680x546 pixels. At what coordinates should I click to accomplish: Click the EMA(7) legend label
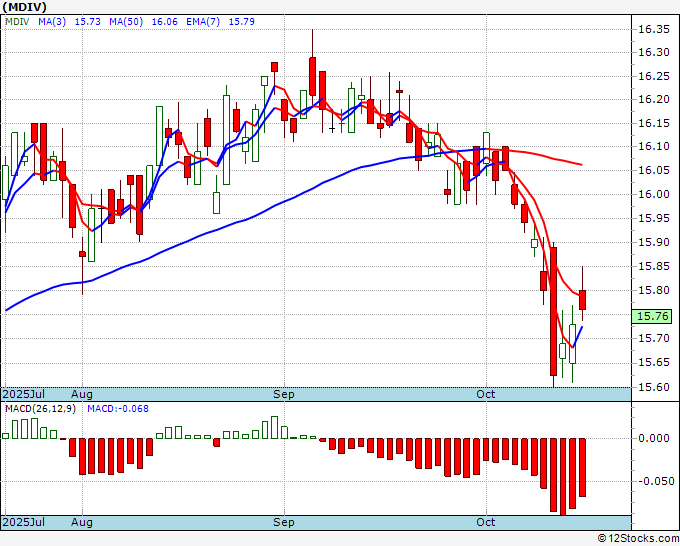(203, 22)
